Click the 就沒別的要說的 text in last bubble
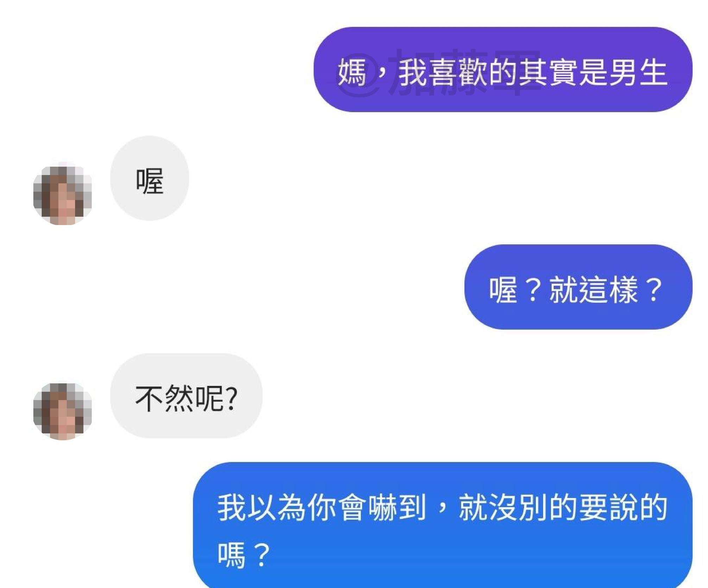The image size is (708, 588). pyautogui.click(x=563, y=507)
